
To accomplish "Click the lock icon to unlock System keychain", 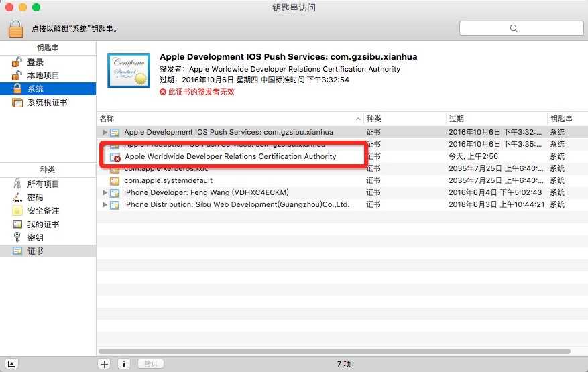I will (15, 29).
